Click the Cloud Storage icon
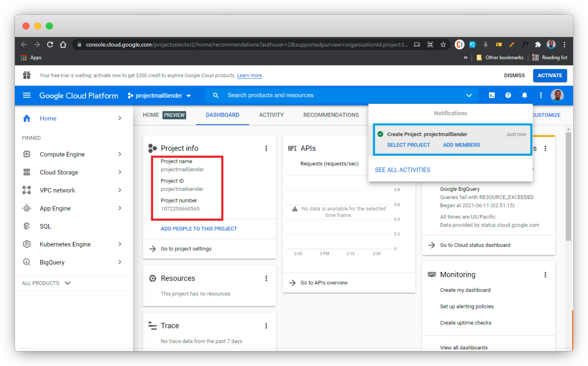The width and height of the screenshot is (588, 366). [27, 172]
